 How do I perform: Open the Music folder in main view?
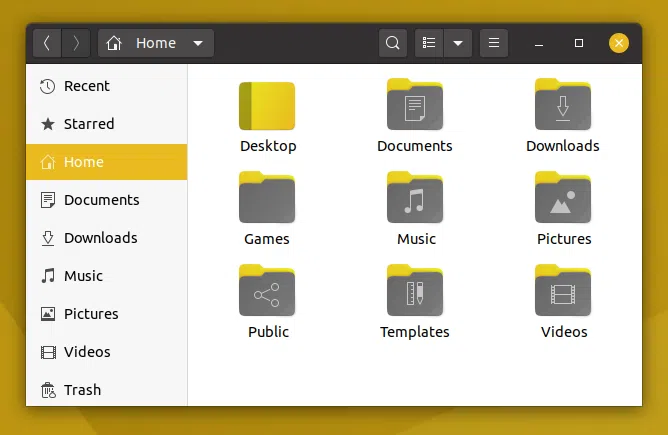click(x=415, y=198)
